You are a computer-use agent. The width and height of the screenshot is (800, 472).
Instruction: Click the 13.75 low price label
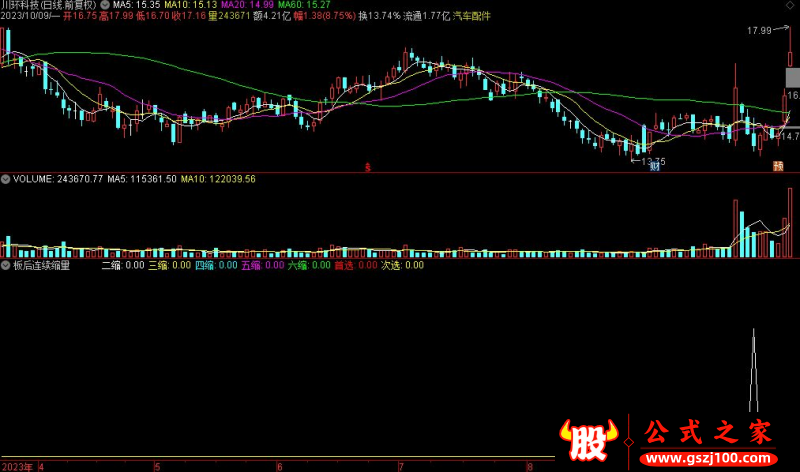(653, 160)
